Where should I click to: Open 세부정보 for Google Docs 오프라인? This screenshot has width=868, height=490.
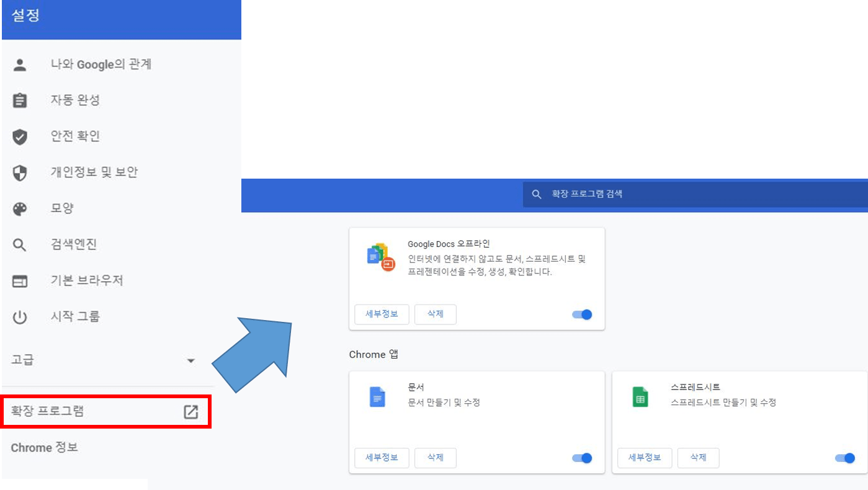point(382,314)
